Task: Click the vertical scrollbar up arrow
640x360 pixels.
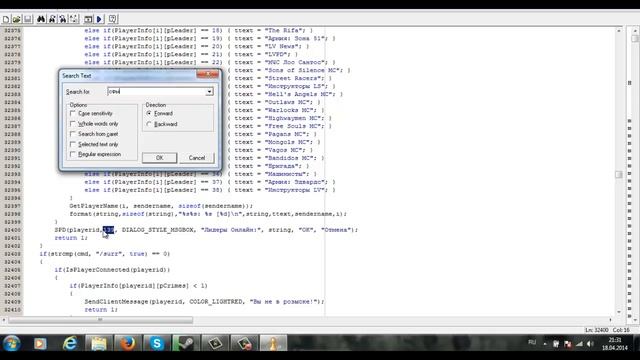Action: 619,31
